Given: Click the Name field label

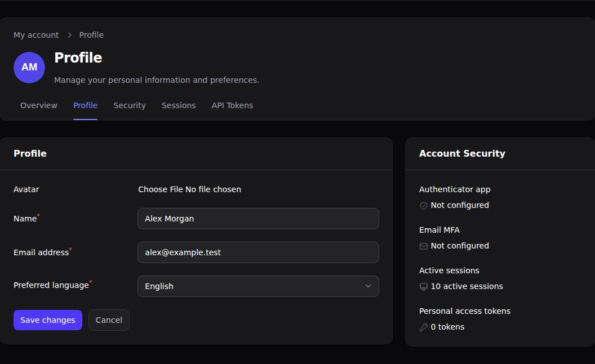Looking at the screenshot, I should coord(25,219).
